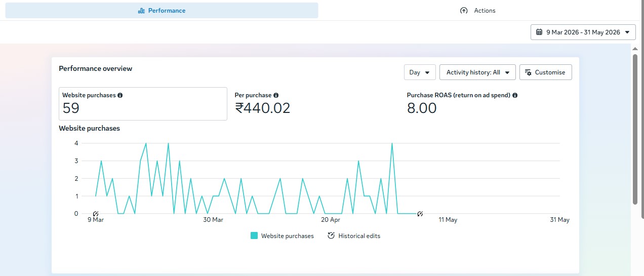Expand the Day granularity dropdown
This screenshot has width=644, height=276.
(420, 72)
